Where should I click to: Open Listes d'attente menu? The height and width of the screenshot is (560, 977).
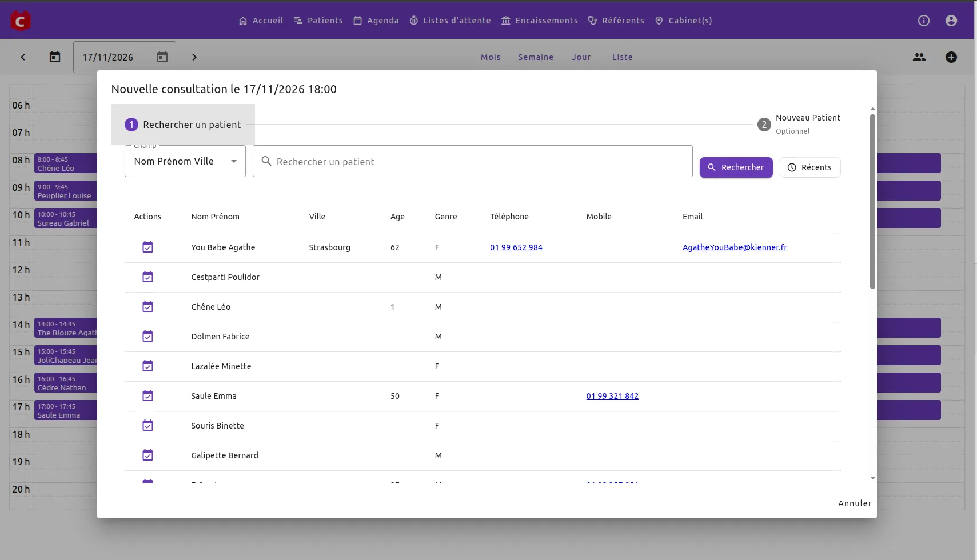tap(450, 21)
